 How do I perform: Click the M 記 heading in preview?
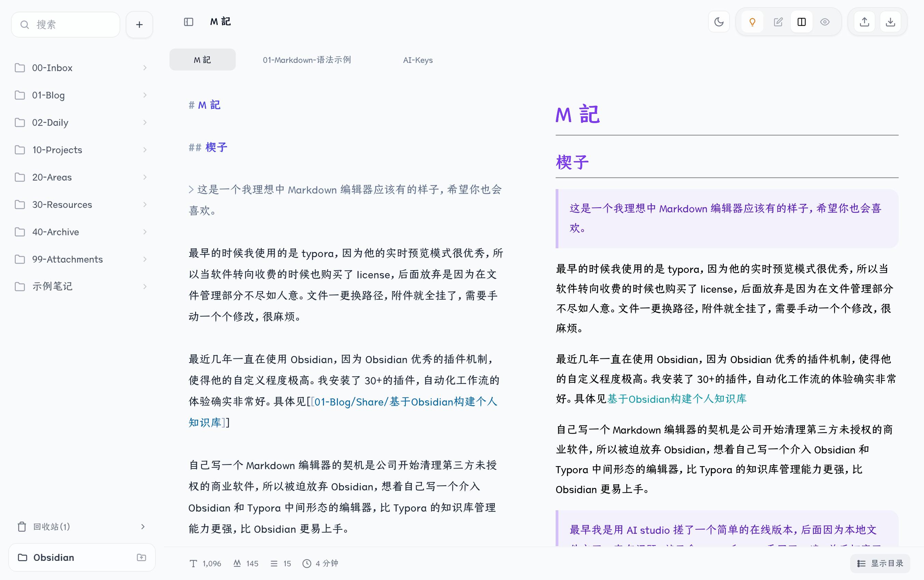[x=578, y=115]
